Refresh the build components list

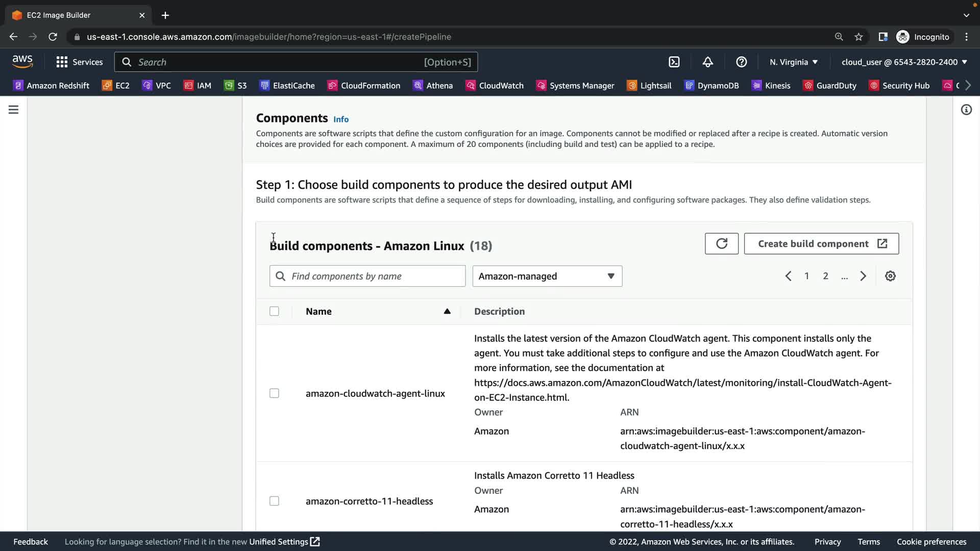tap(721, 244)
